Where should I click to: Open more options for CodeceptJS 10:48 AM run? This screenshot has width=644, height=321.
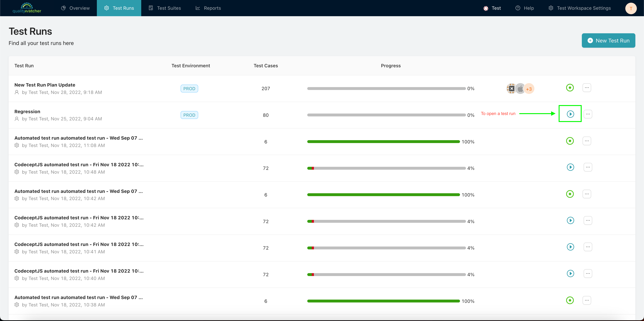click(x=588, y=167)
